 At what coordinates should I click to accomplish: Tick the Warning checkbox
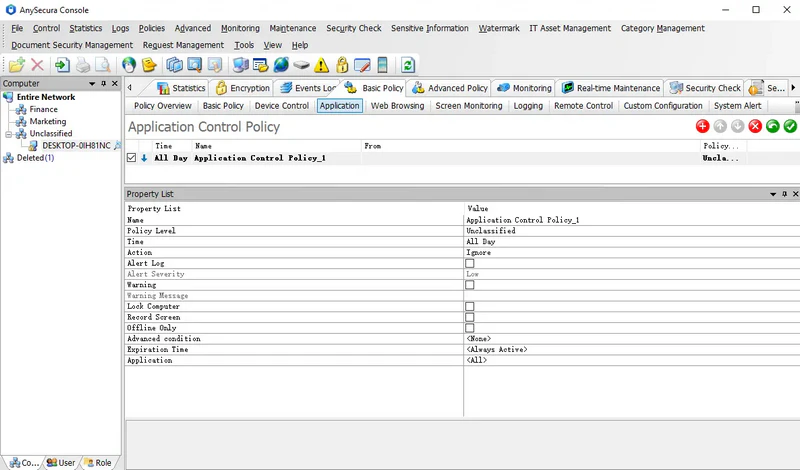click(x=470, y=285)
